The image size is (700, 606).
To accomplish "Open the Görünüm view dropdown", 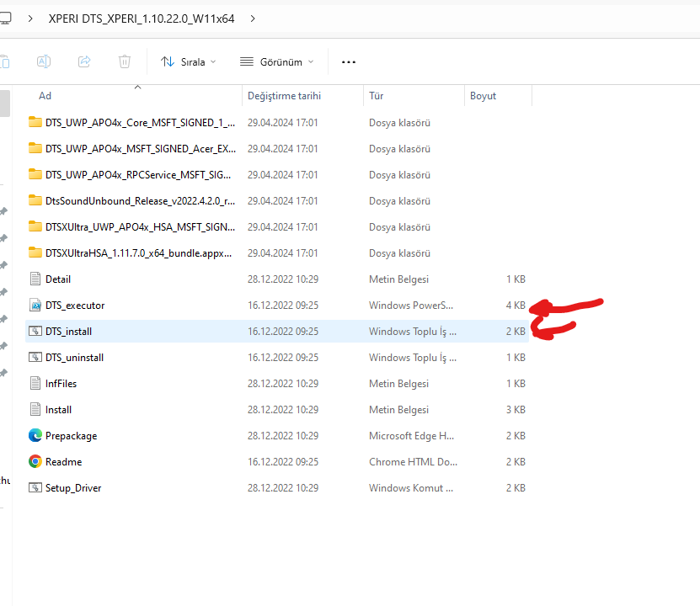I will tap(277, 62).
